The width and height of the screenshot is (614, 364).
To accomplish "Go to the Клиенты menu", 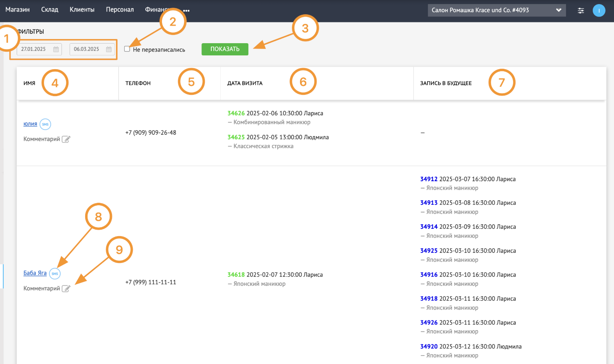I will (x=82, y=9).
